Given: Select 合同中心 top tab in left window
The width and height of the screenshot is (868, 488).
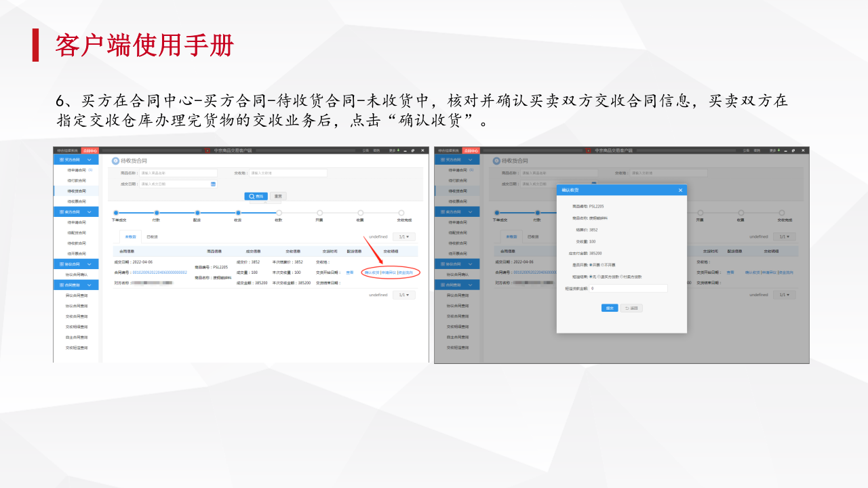Looking at the screenshot, I should [x=90, y=150].
